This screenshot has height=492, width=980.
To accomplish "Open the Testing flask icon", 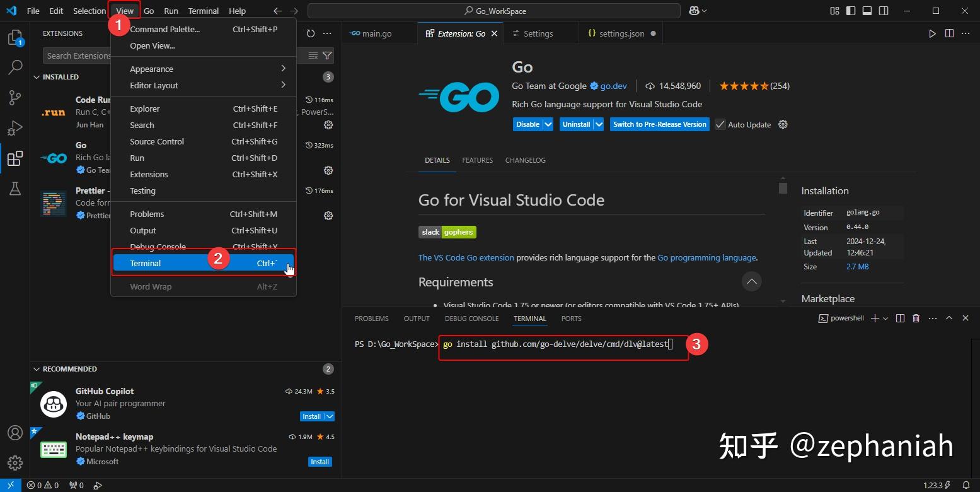I will pyautogui.click(x=15, y=189).
